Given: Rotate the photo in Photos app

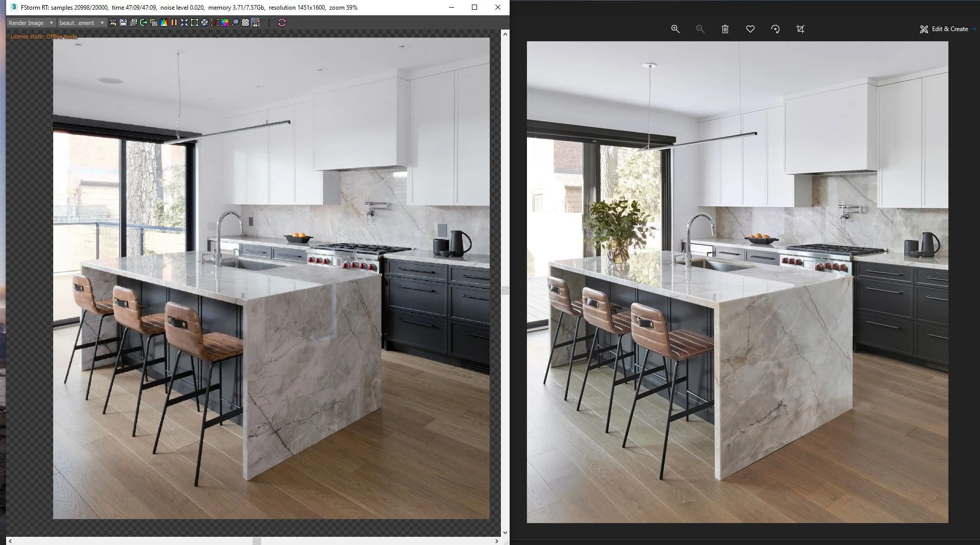Looking at the screenshot, I should tap(775, 29).
